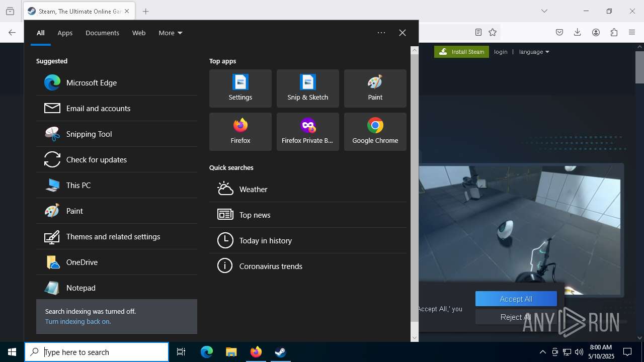Screen dimensions: 644x362
Task: Launch Snipping Tool from suggestions
Action: [x=117, y=134]
